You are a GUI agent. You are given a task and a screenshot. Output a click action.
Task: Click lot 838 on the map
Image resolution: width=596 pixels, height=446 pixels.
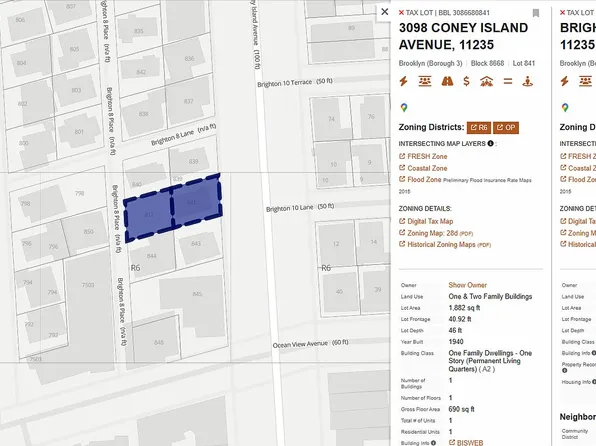(x=143, y=114)
